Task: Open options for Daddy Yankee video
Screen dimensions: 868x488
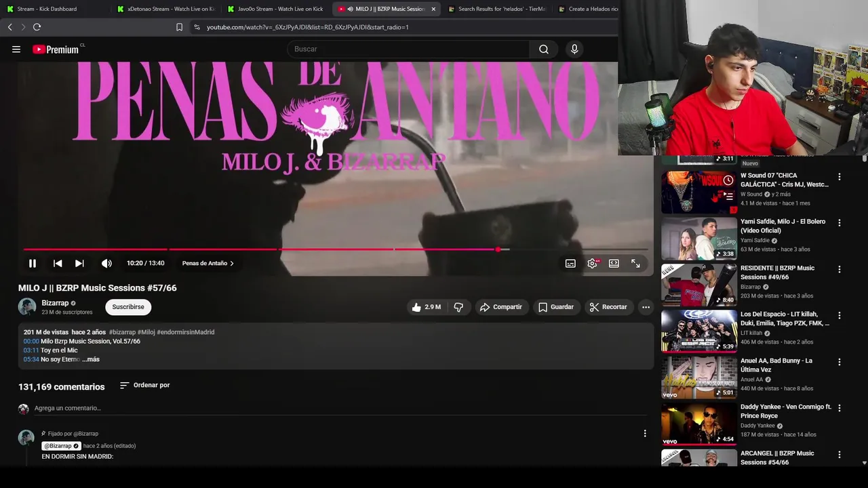Action: point(840,409)
